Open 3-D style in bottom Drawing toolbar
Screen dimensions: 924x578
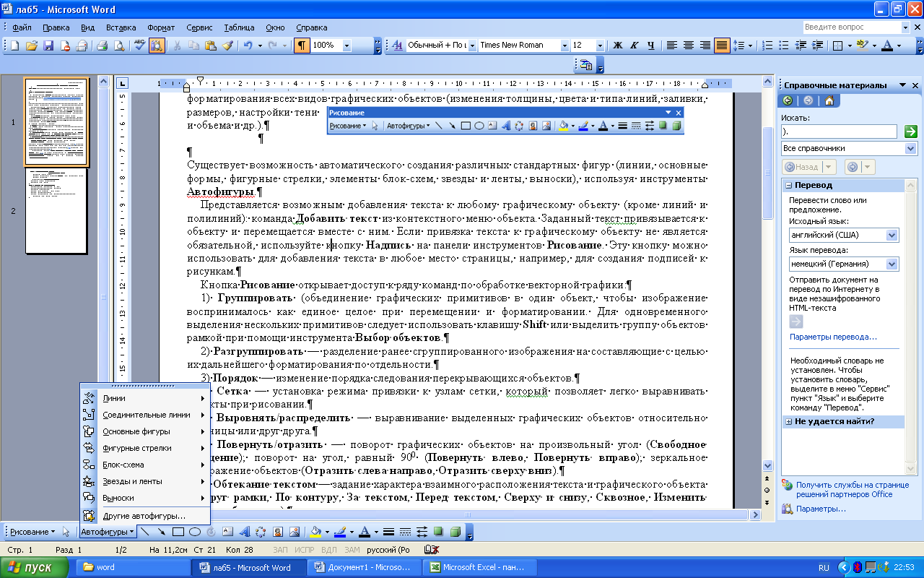point(455,532)
